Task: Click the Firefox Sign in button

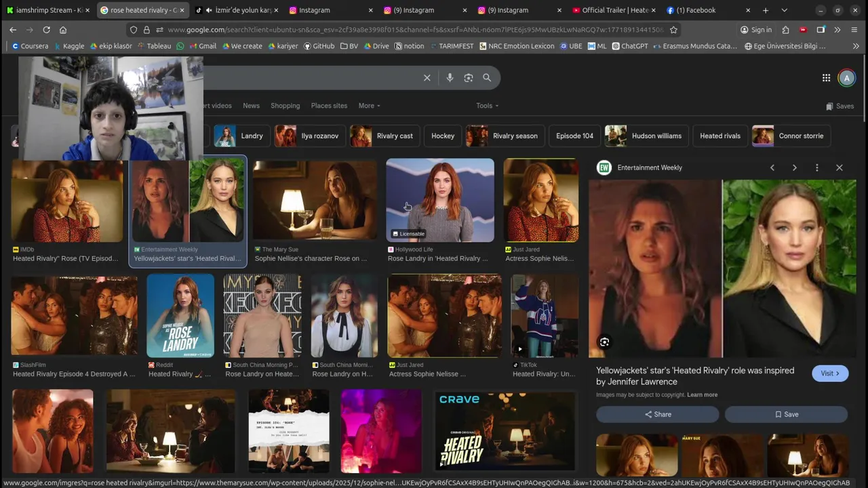Action: pos(756,30)
